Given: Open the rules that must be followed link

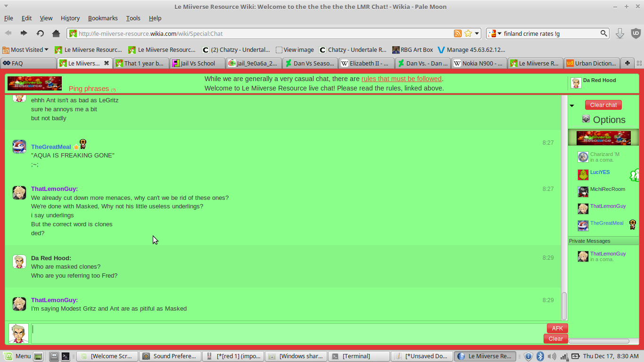Looking at the screenshot, I should 402,79.
